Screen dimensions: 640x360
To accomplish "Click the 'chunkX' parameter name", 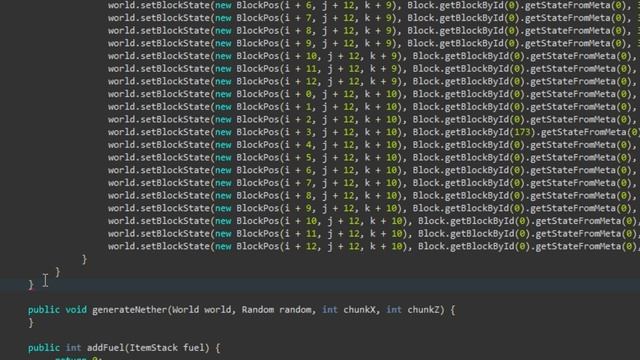I will coord(359,310).
